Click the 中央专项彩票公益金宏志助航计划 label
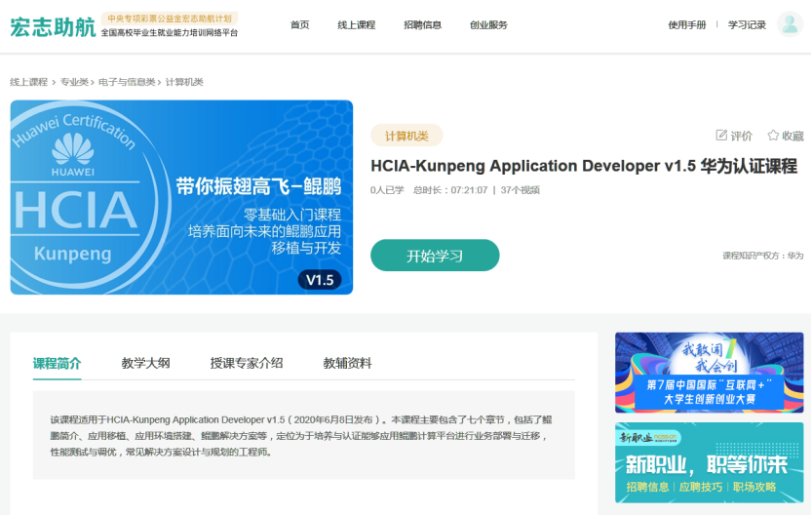 coord(170,19)
